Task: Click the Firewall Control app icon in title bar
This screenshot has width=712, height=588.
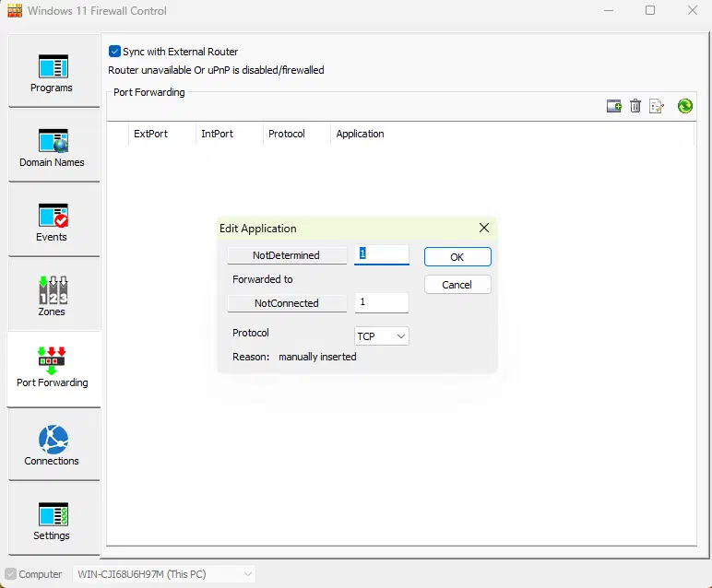Action: coord(15,10)
